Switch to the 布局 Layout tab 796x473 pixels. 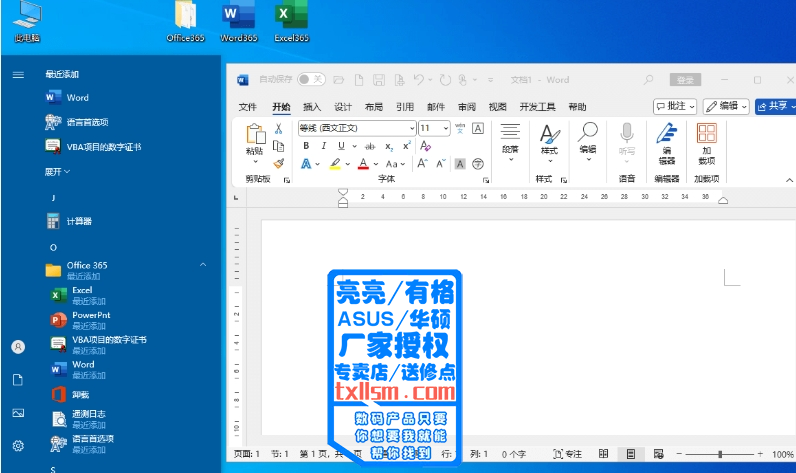click(x=374, y=107)
